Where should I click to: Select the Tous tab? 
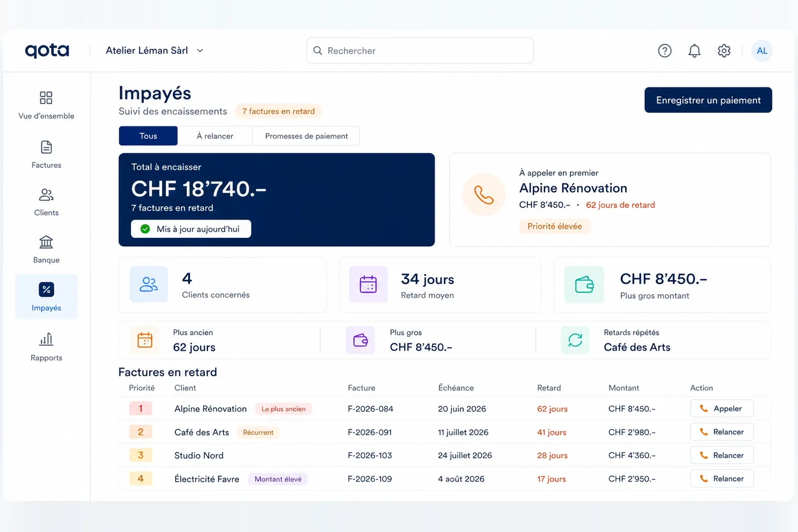148,136
